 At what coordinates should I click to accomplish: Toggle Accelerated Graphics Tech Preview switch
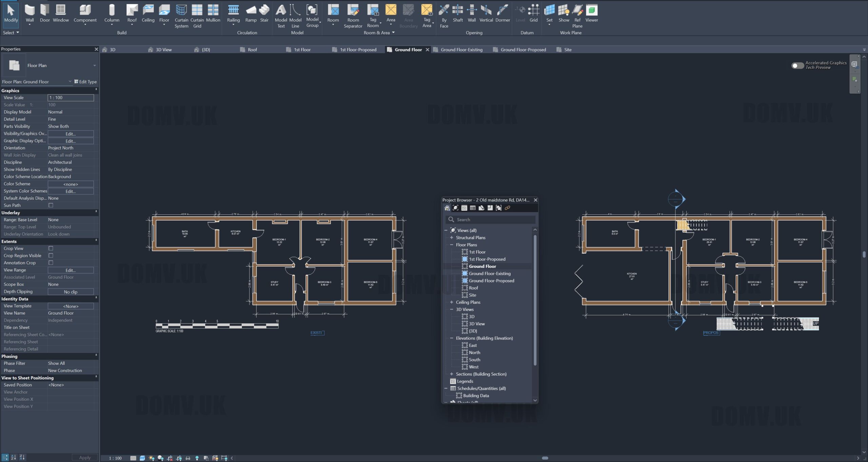(x=797, y=65)
